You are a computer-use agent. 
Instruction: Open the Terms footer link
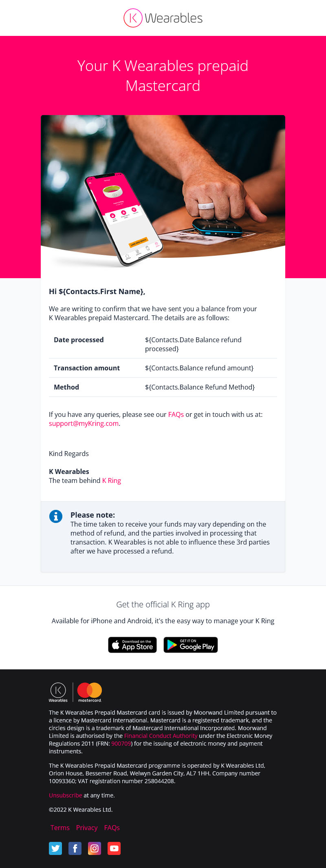click(x=60, y=828)
